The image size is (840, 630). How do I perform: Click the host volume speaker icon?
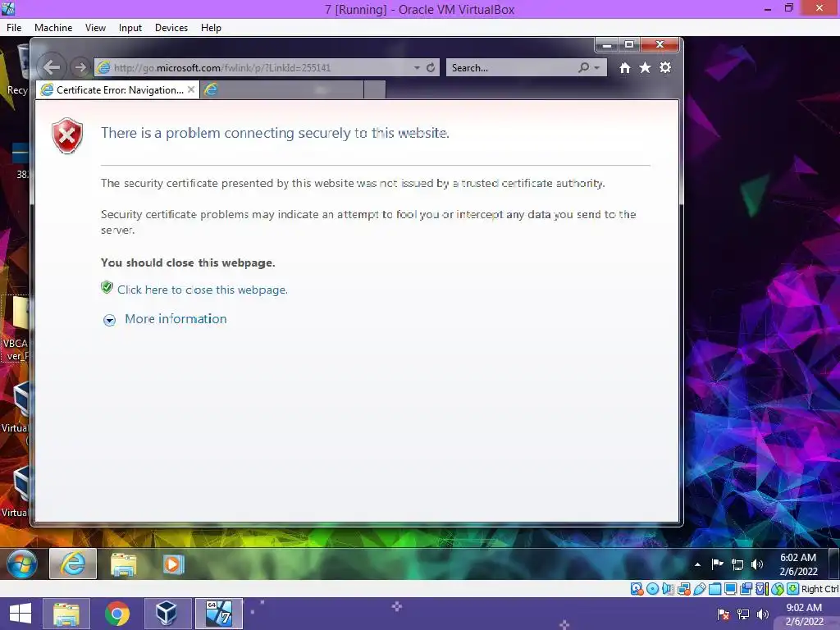click(762, 614)
